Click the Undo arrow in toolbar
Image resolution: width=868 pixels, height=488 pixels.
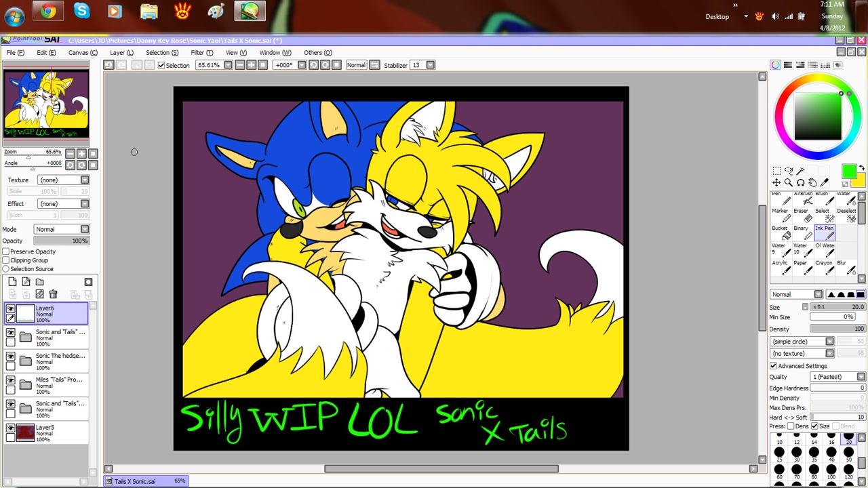point(108,65)
